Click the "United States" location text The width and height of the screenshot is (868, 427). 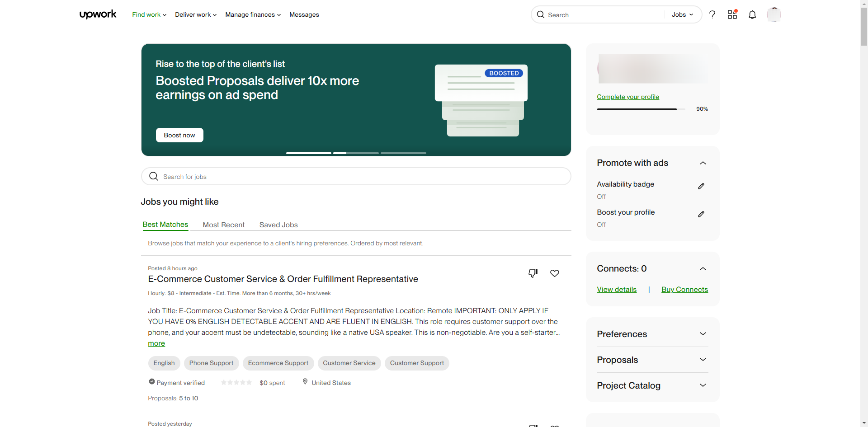331,383
